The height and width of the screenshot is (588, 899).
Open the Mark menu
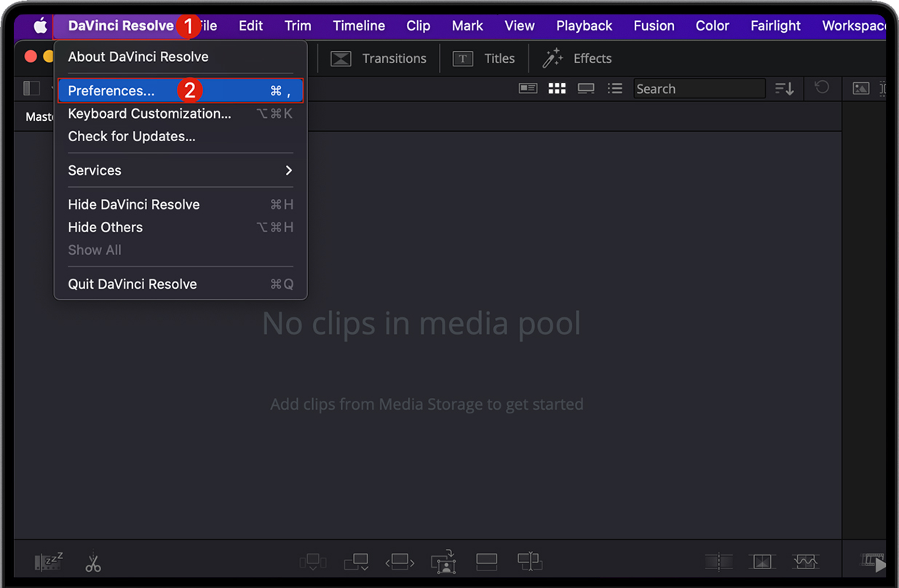point(467,26)
